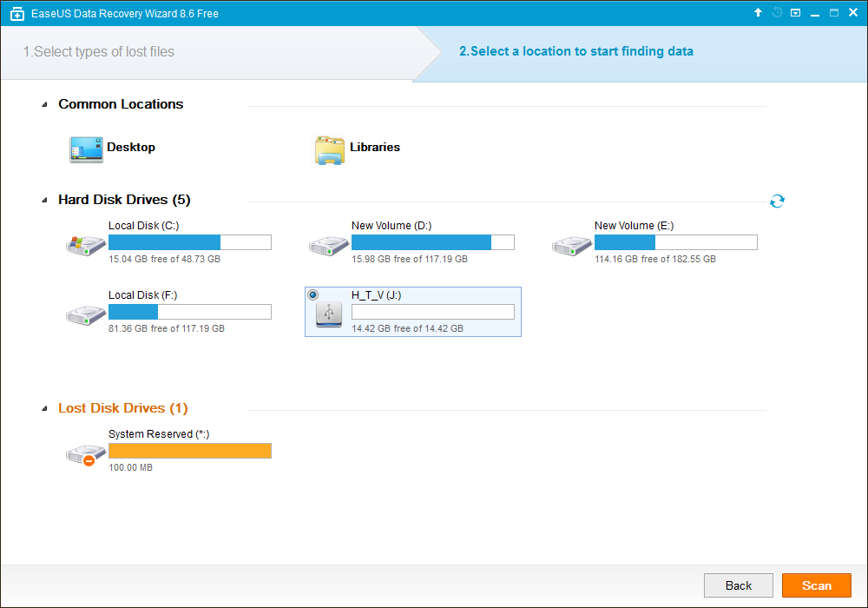This screenshot has width=868, height=608.
Task: Collapse the Lost Disk Drives section
Action: [44, 408]
